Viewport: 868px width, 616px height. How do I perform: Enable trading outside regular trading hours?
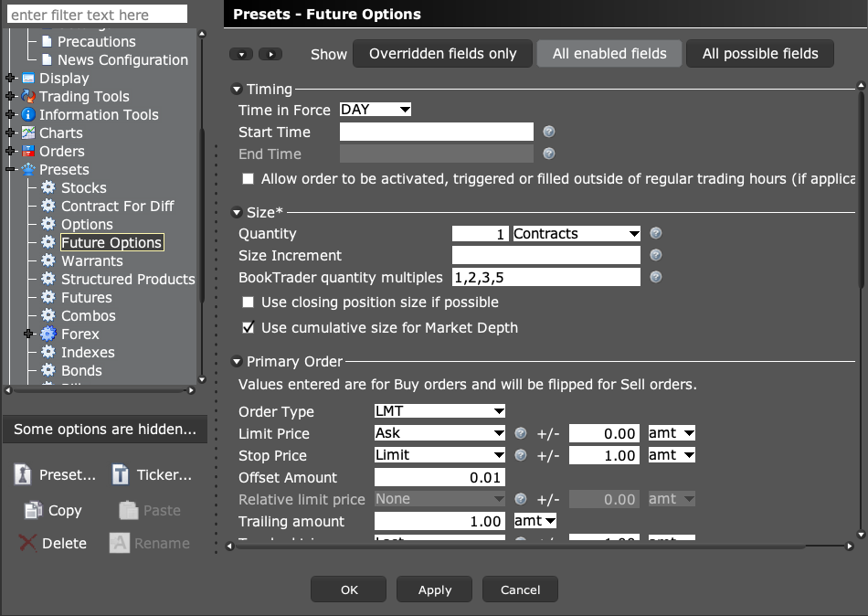click(x=248, y=178)
